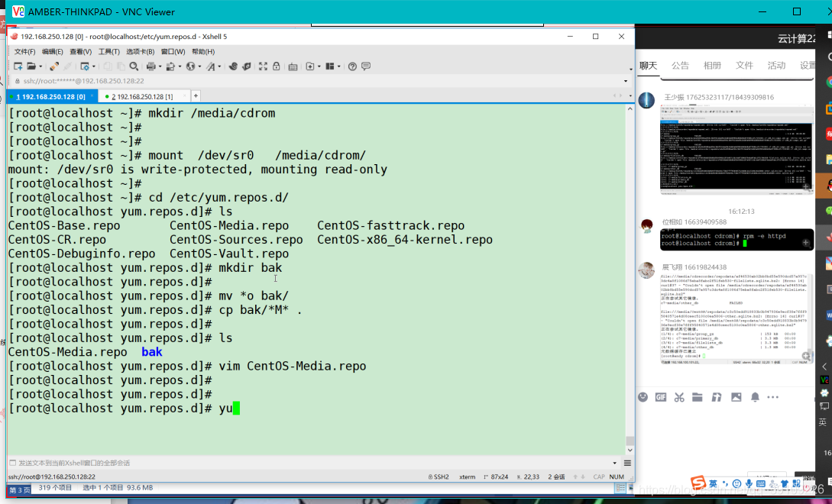Image resolution: width=832 pixels, height=504 pixels.
Task: Open dropdown arrow beside Font icon
Action: [219, 67]
